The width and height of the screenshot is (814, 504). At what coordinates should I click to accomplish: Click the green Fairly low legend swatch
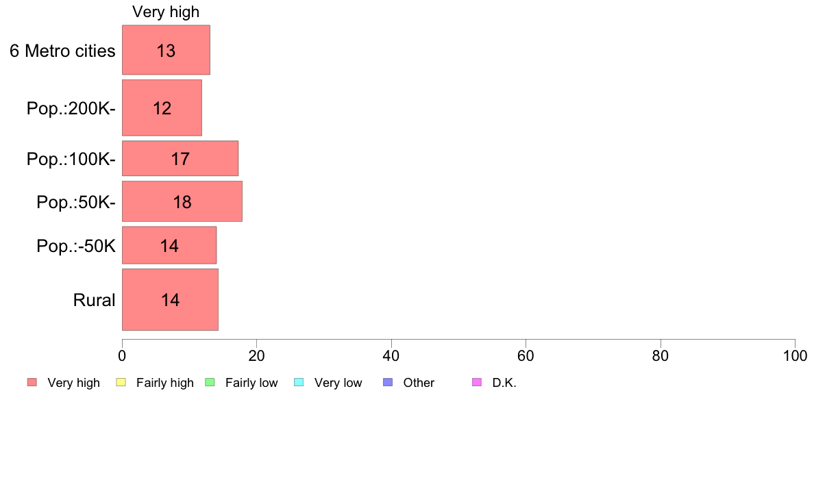(210, 382)
